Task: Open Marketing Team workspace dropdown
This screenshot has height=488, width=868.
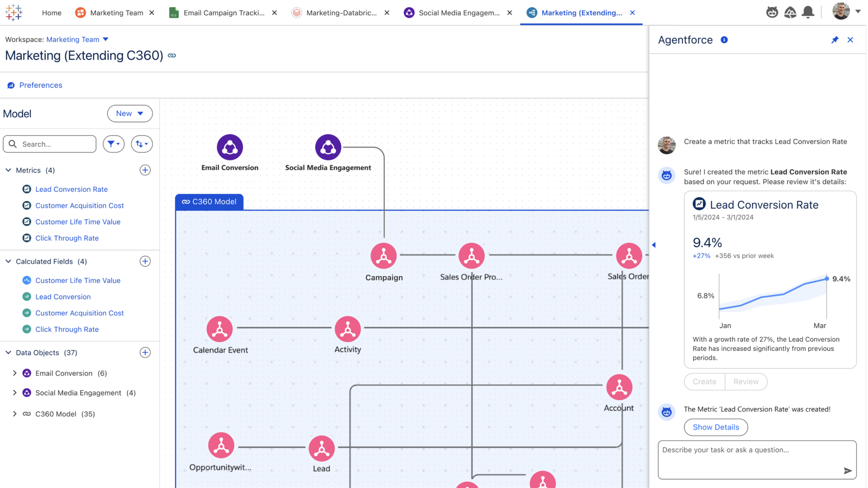Action: pyautogui.click(x=105, y=40)
